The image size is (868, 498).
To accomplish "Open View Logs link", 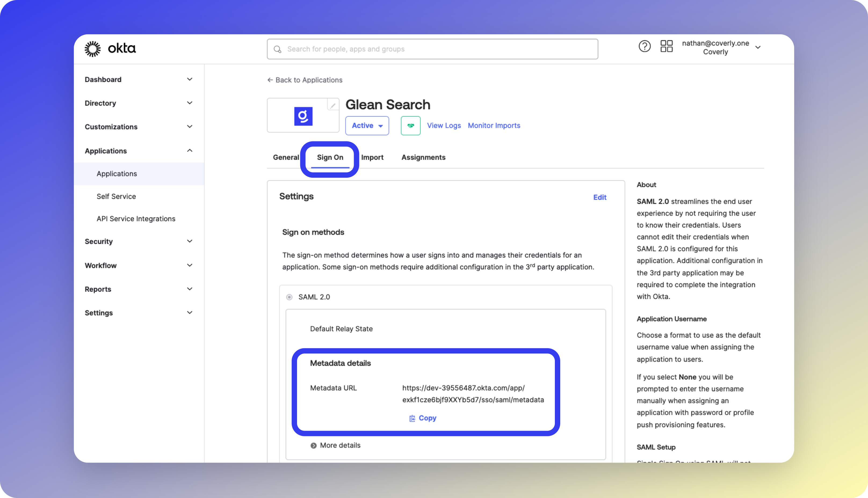I will point(444,126).
